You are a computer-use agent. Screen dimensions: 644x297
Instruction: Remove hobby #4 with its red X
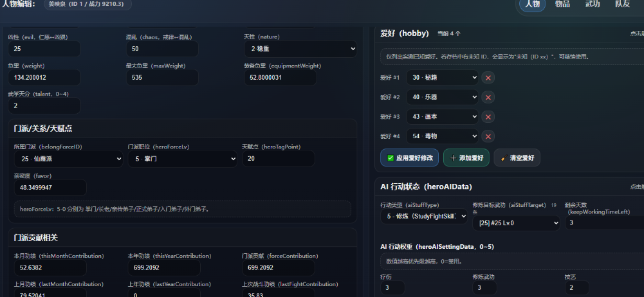[x=488, y=136]
